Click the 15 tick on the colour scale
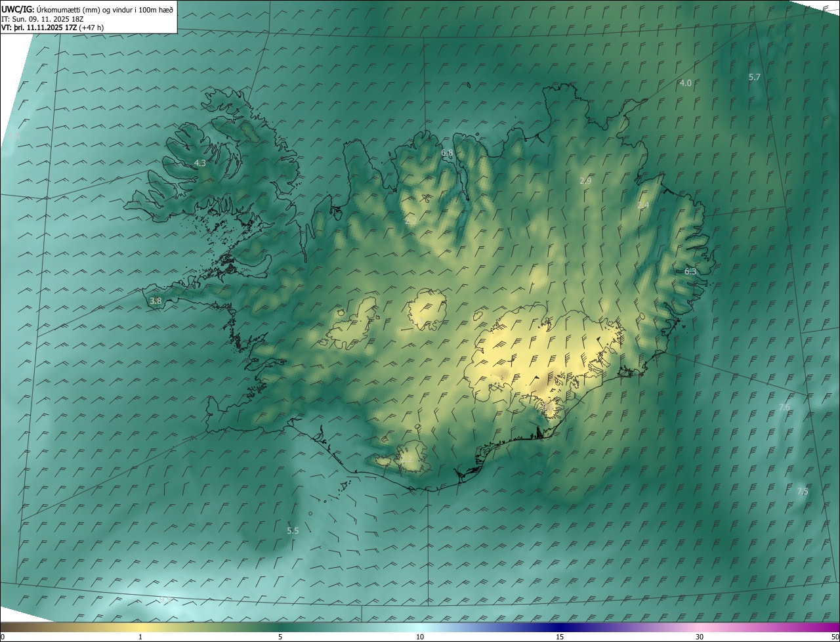The width and height of the screenshot is (840, 642). [x=560, y=637]
